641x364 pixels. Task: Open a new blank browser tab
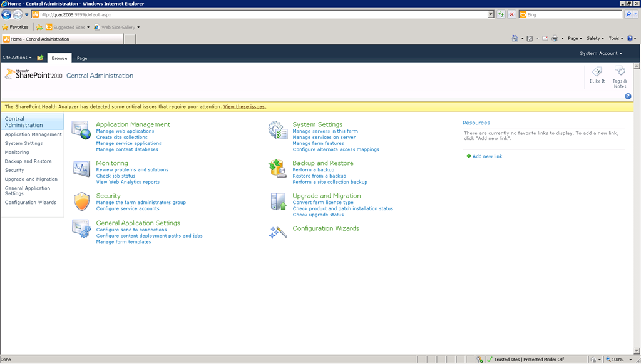pos(130,39)
